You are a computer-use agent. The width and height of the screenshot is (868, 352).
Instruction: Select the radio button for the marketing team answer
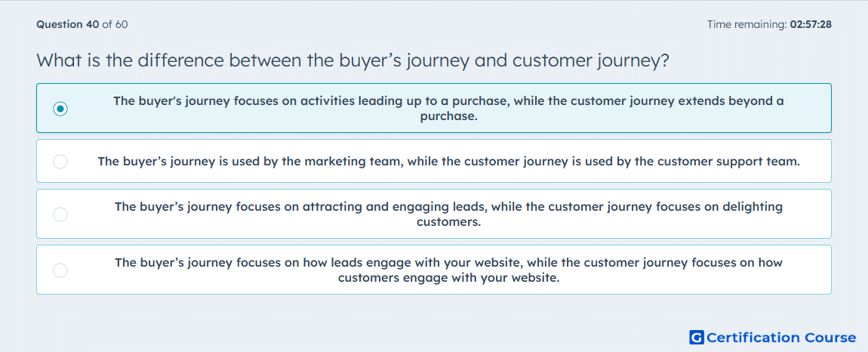60,162
